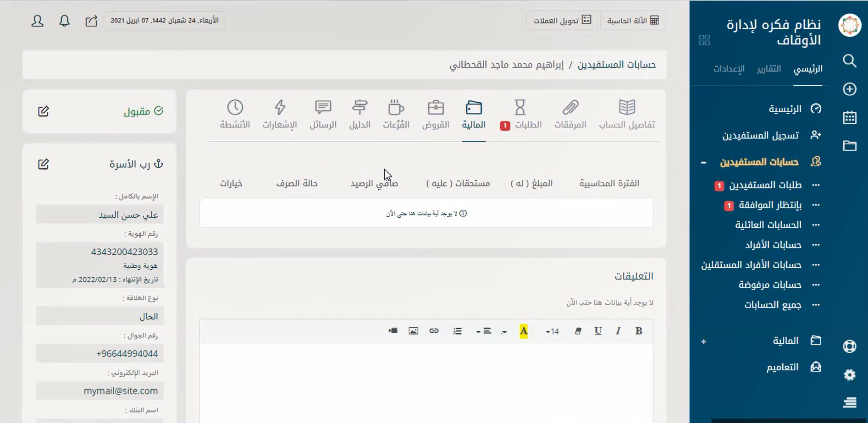868x423 pixels.
Task: Click the currency converter (تحويل العملات) button
Action: (562, 21)
